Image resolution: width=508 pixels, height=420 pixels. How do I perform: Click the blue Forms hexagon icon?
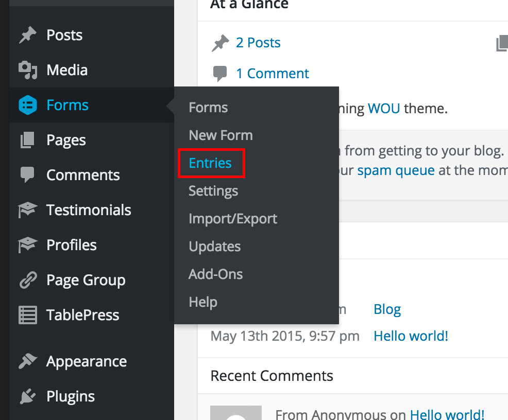27,105
